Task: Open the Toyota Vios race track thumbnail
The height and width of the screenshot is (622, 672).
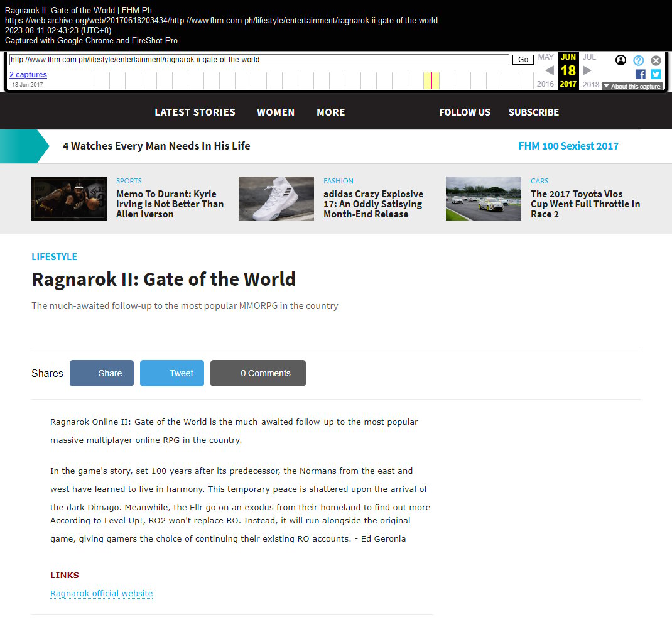Action: click(x=484, y=199)
